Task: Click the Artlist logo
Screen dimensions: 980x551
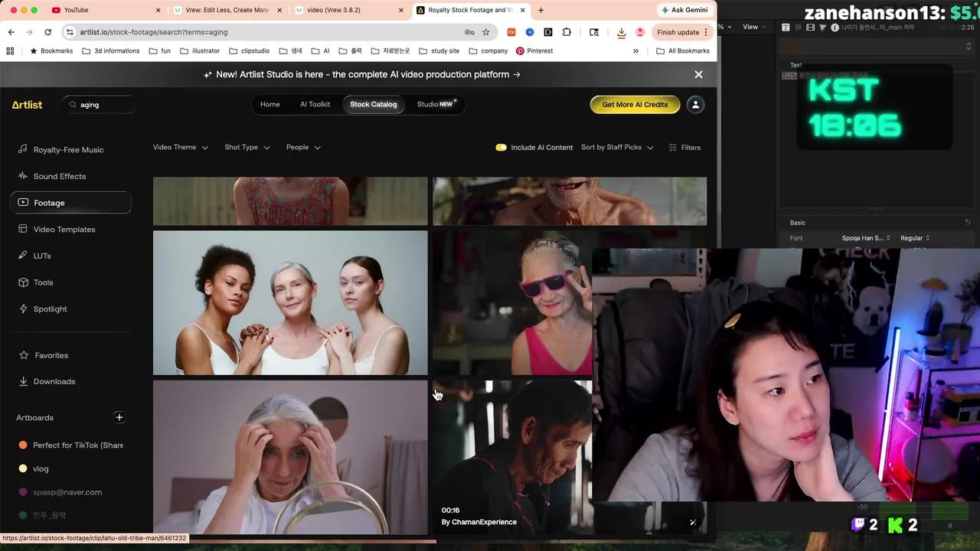Action: [x=27, y=105]
